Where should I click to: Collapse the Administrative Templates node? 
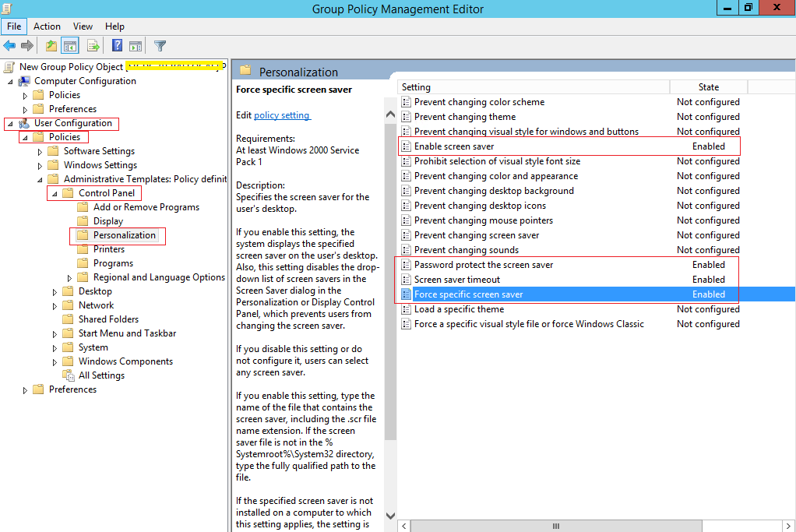pyautogui.click(x=40, y=180)
